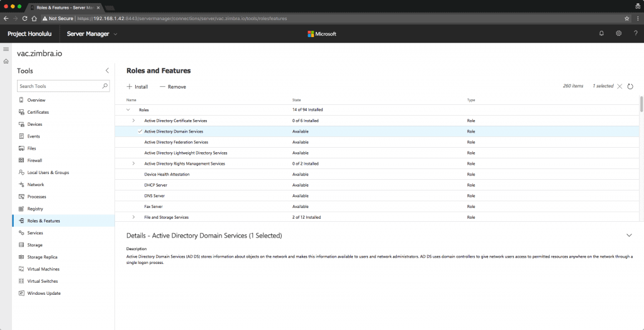Click the help question mark icon
The image size is (644, 330).
tap(635, 34)
